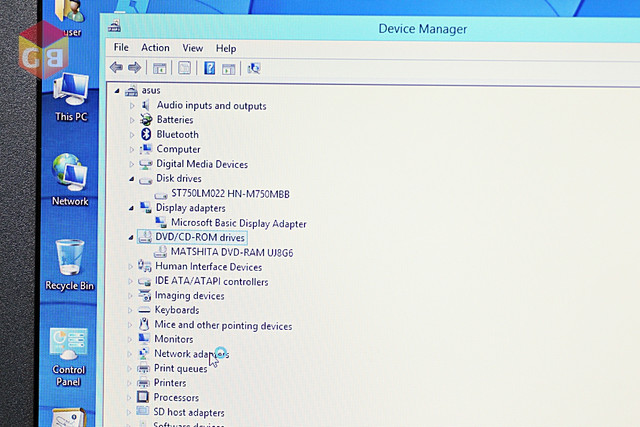Open the Help menu
Screen dimensions: 640x427
[226, 49]
